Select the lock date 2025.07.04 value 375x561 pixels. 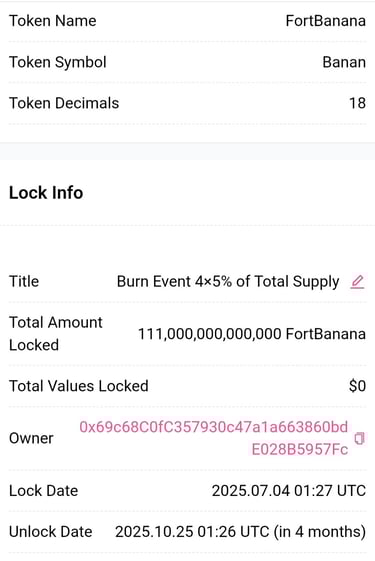click(289, 491)
